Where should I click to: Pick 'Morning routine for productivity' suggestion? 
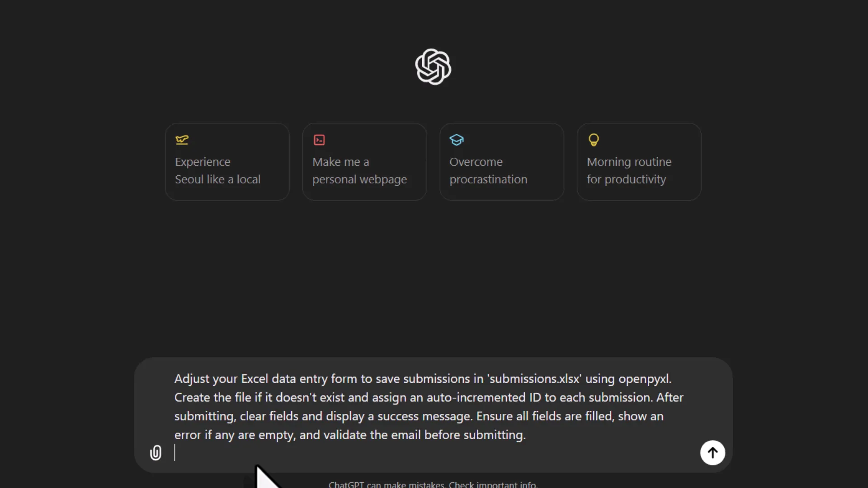[639, 170]
